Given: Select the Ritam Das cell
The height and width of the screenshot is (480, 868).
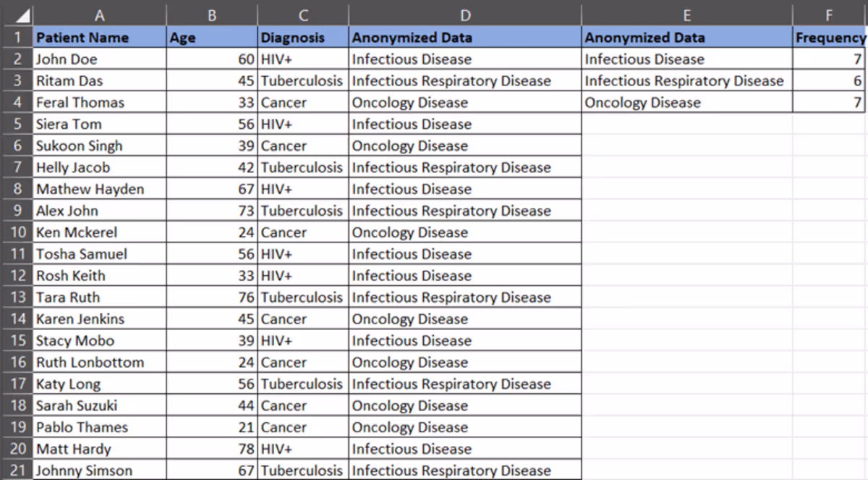Looking at the screenshot, I should click(x=100, y=81).
